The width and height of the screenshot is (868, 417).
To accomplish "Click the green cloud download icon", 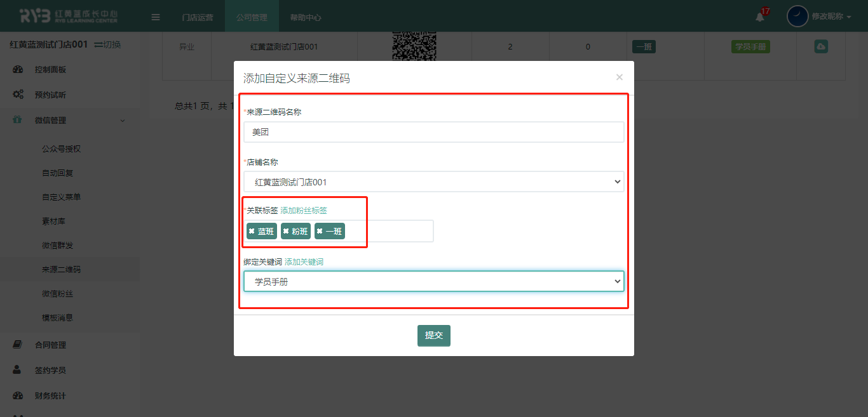I will pos(821,47).
